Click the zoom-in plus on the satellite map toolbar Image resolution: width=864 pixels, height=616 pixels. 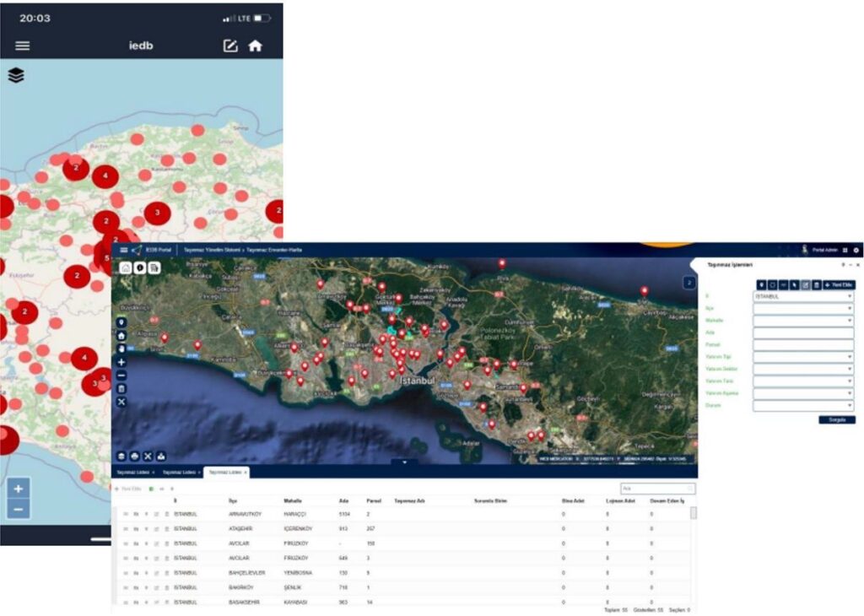[121, 361]
